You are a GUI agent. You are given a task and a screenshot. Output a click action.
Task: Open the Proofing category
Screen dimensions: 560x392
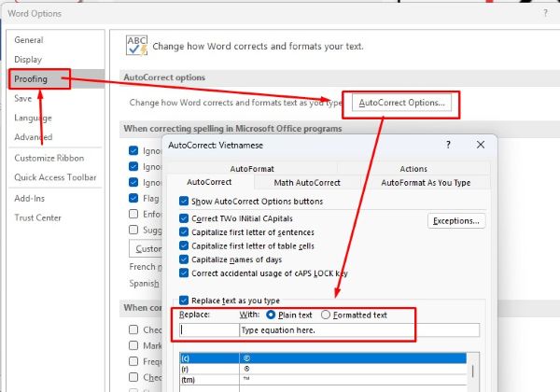pyautogui.click(x=31, y=79)
